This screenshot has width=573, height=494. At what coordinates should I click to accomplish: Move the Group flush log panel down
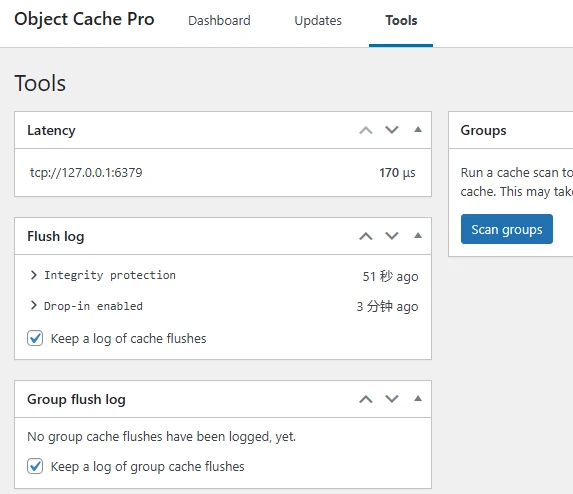(392, 399)
